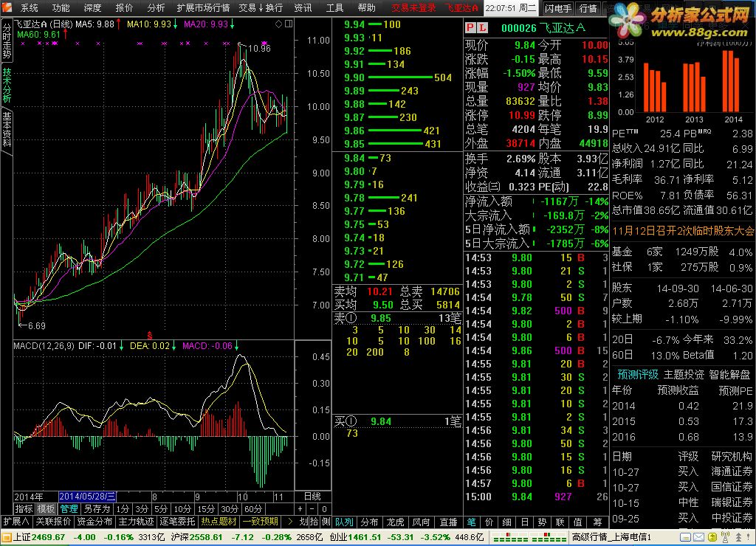Viewport: 756px width, 546px height.
Task: Open the 资讯 menu
Action: 303,7
